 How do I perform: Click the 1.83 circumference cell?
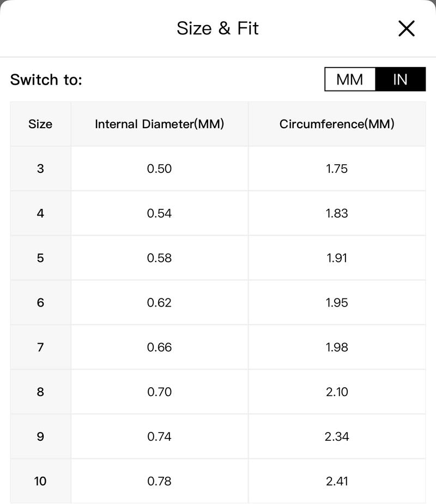[337, 213]
